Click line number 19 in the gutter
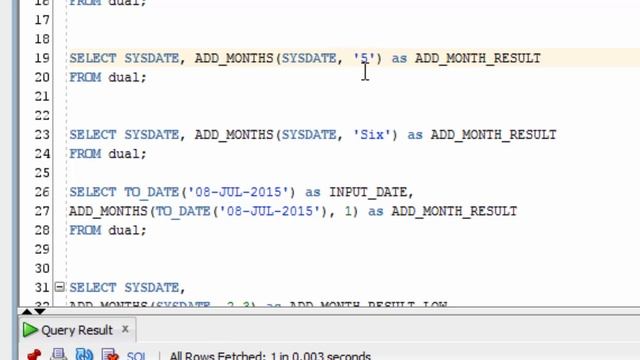This screenshot has height=360, width=640. pyautogui.click(x=42, y=58)
